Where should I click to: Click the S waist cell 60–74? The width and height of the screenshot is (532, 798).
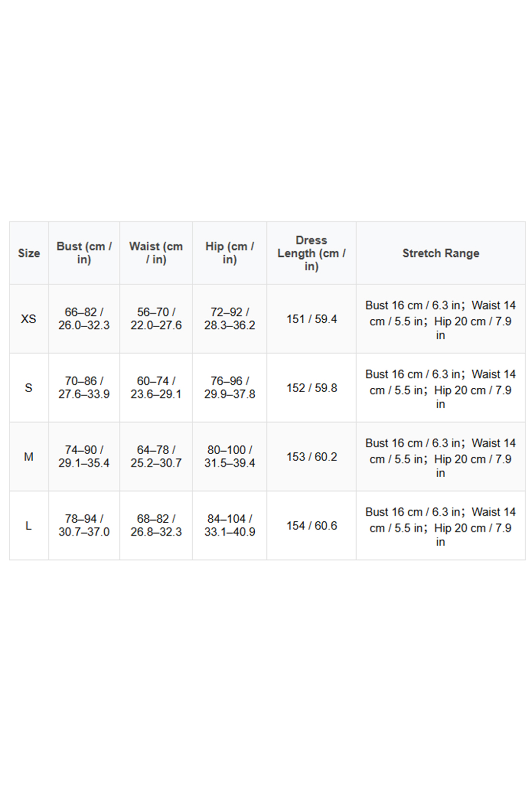pyautogui.click(x=156, y=388)
